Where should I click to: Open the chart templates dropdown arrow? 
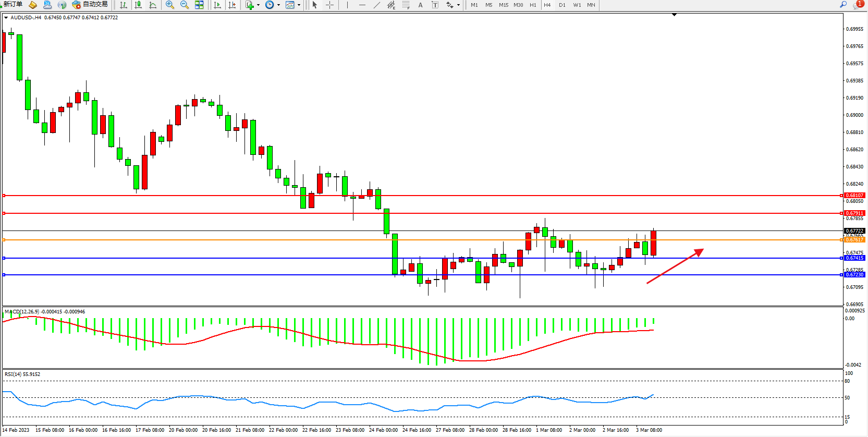point(299,5)
